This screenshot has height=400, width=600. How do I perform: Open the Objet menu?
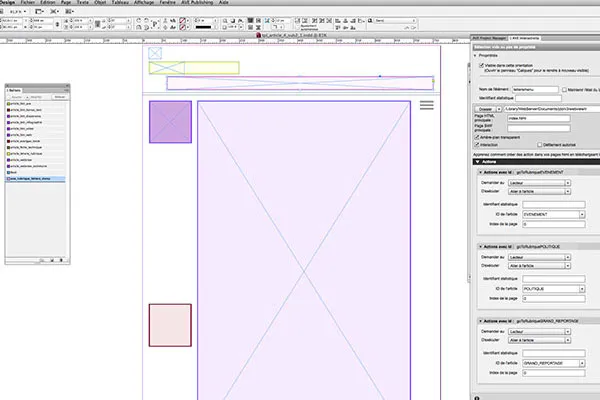100,2
